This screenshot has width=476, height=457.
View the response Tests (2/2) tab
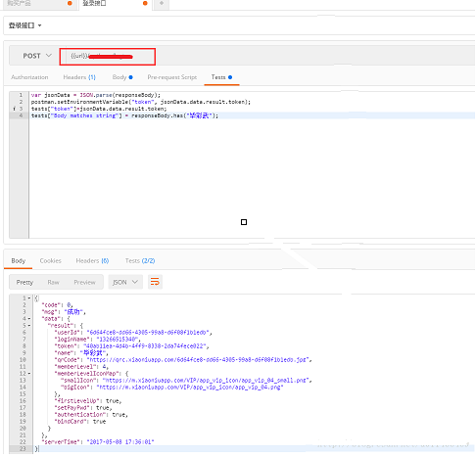140,261
